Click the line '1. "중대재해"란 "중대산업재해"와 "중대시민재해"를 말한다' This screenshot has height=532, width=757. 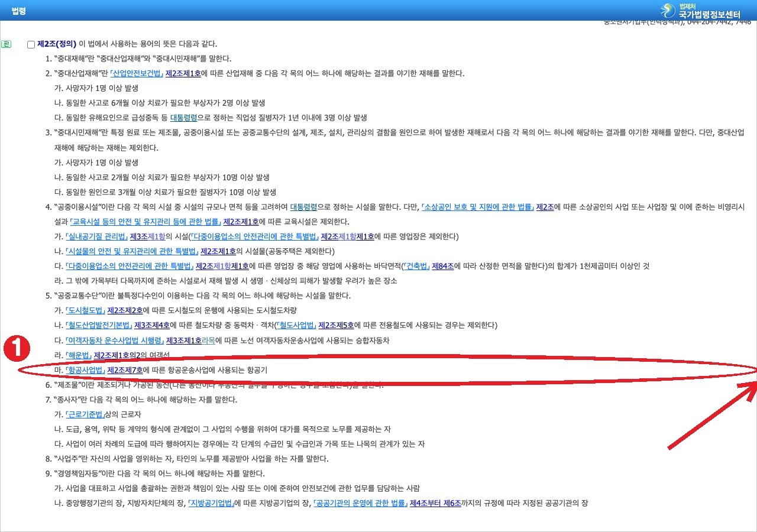[x=138, y=59]
